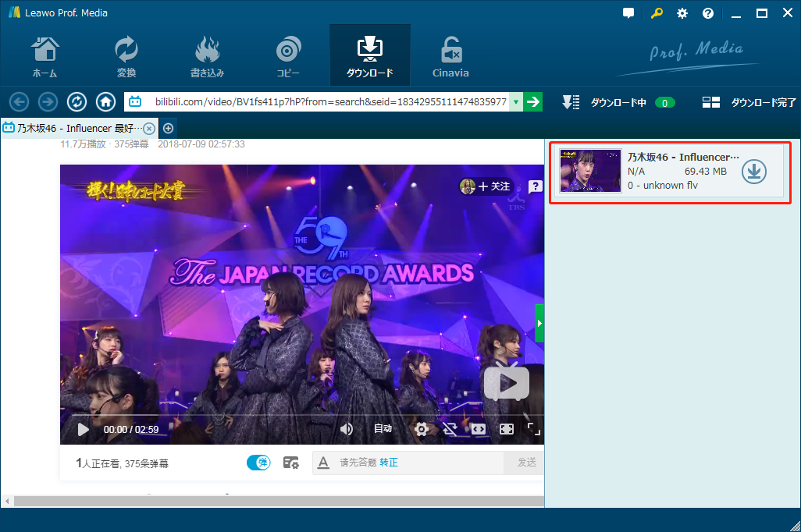The height and width of the screenshot is (532, 801).
Task: Open the ホーム home module
Action: pyautogui.click(x=45, y=56)
